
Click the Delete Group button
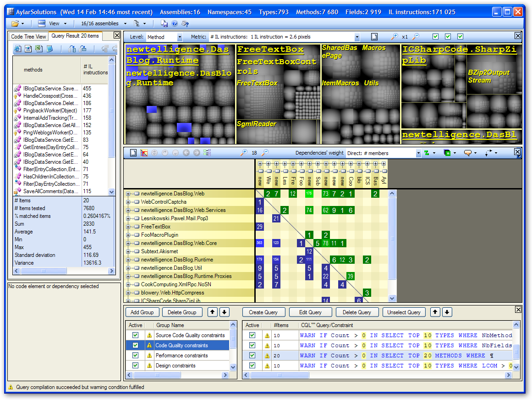(x=182, y=312)
